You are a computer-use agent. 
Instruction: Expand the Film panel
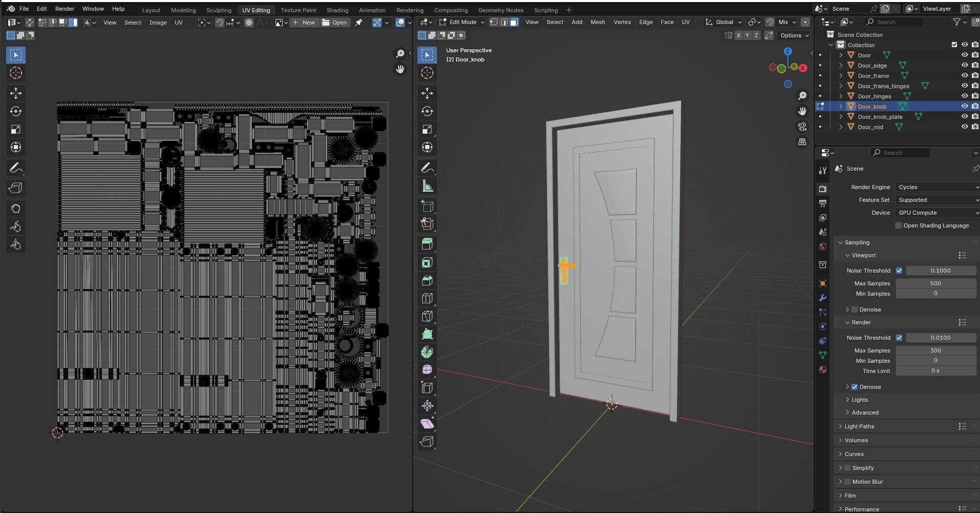coord(850,496)
